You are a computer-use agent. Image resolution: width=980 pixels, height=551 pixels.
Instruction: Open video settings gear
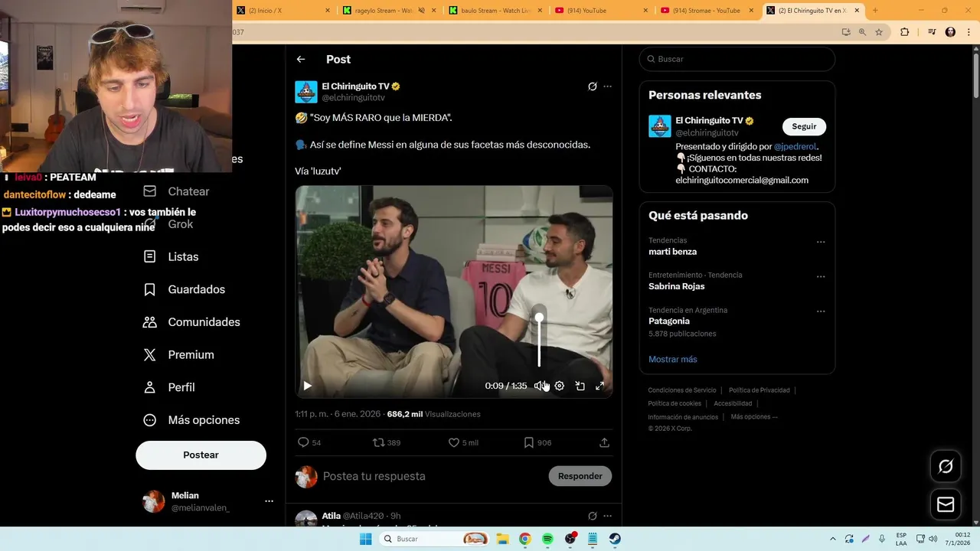click(560, 386)
